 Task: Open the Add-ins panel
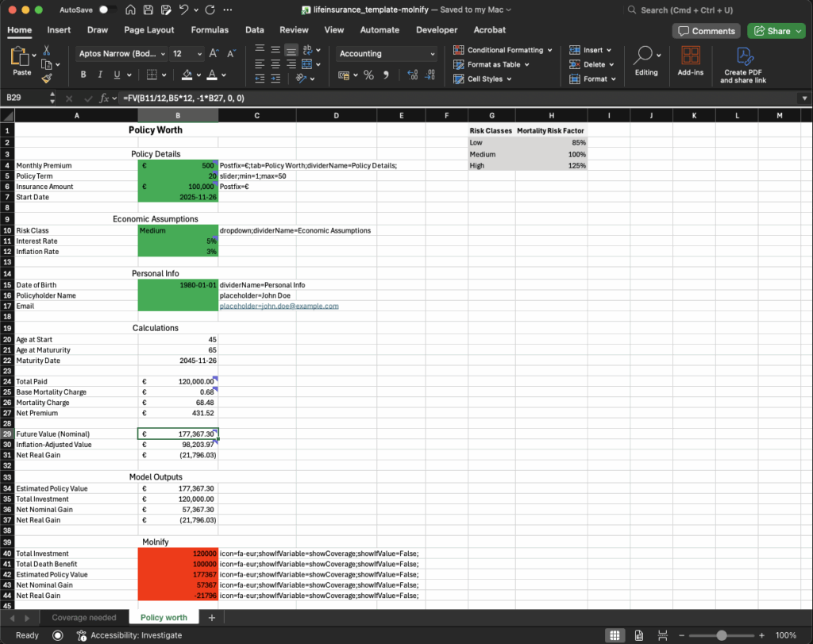[x=690, y=64]
